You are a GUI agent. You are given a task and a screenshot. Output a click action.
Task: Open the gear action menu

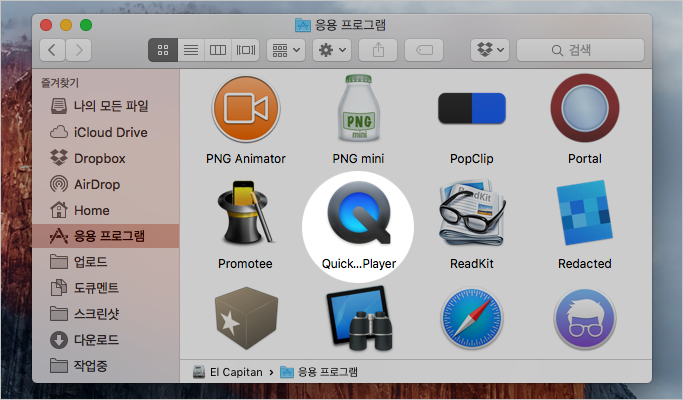tap(332, 50)
